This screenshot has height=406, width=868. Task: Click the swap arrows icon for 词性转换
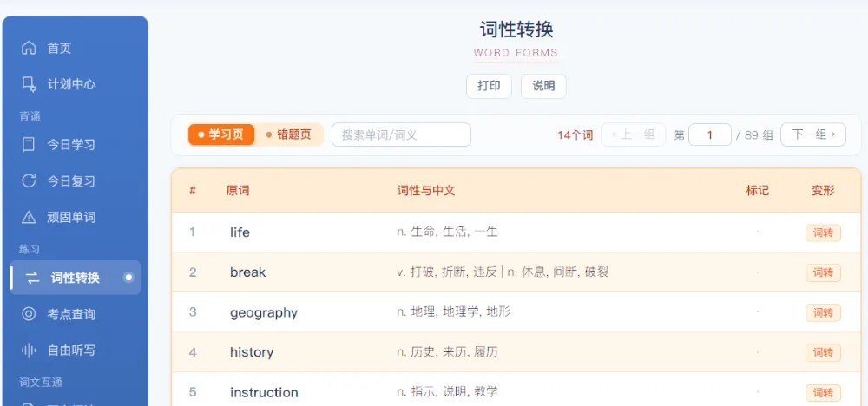pyautogui.click(x=33, y=278)
